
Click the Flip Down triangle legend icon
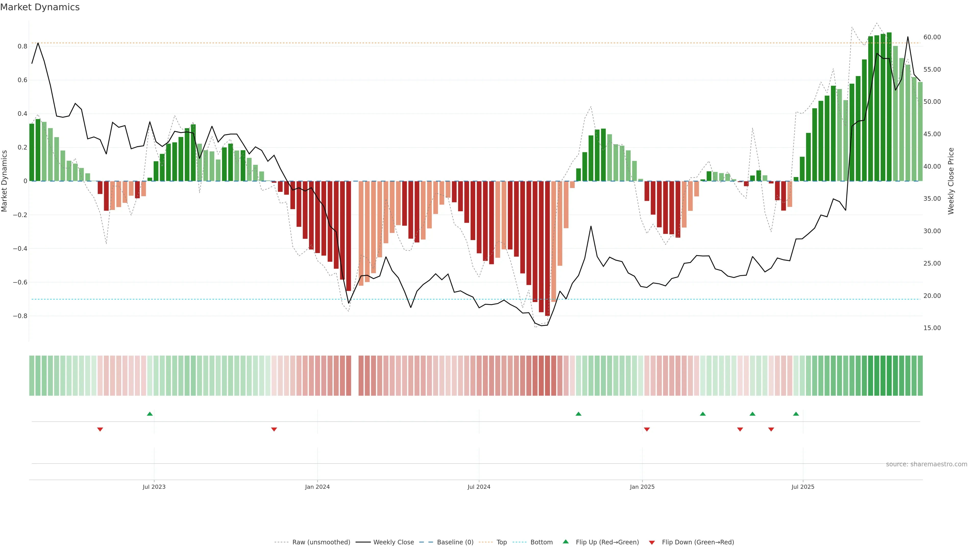(x=652, y=542)
